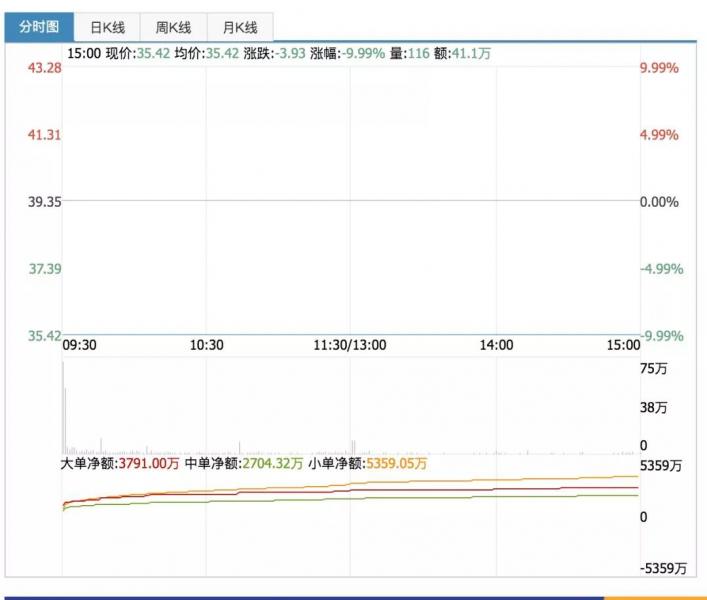Image resolution: width=707 pixels, height=600 pixels.
Task: Click the red 4.99% axis label
Action: click(660, 135)
